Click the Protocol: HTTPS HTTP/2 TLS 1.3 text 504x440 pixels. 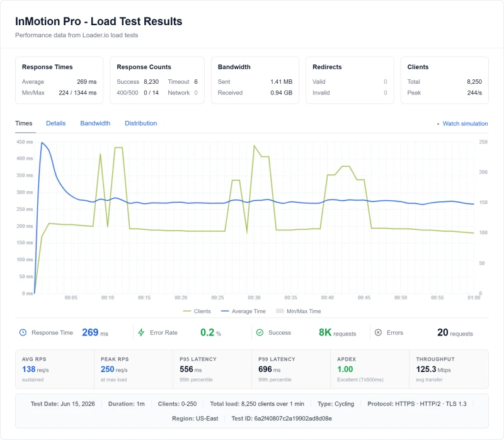pos(417,403)
